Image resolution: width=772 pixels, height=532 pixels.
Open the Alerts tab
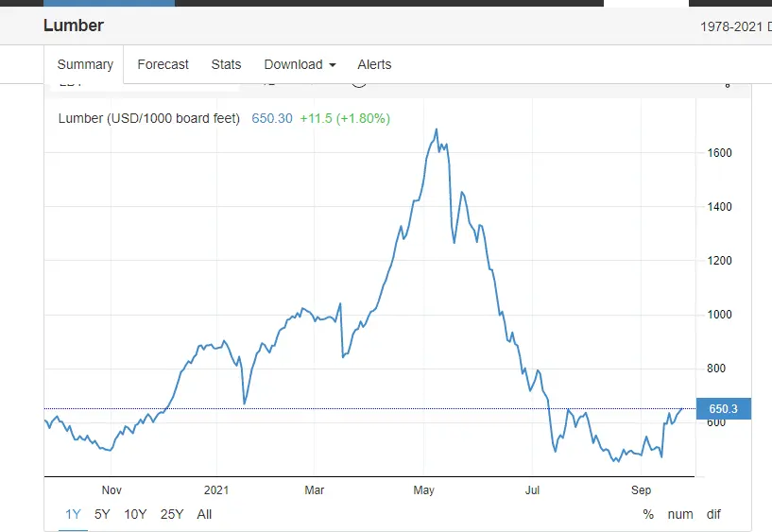(x=374, y=64)
